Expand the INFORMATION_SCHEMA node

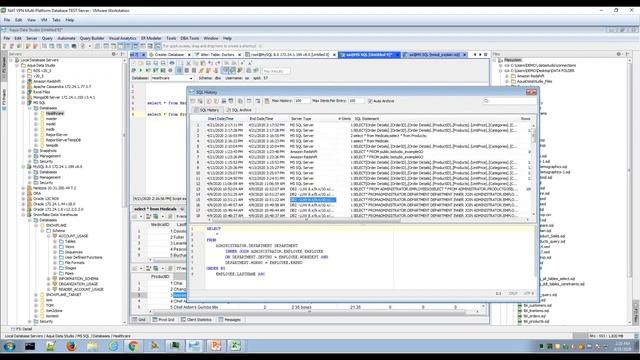pos(49,279)
